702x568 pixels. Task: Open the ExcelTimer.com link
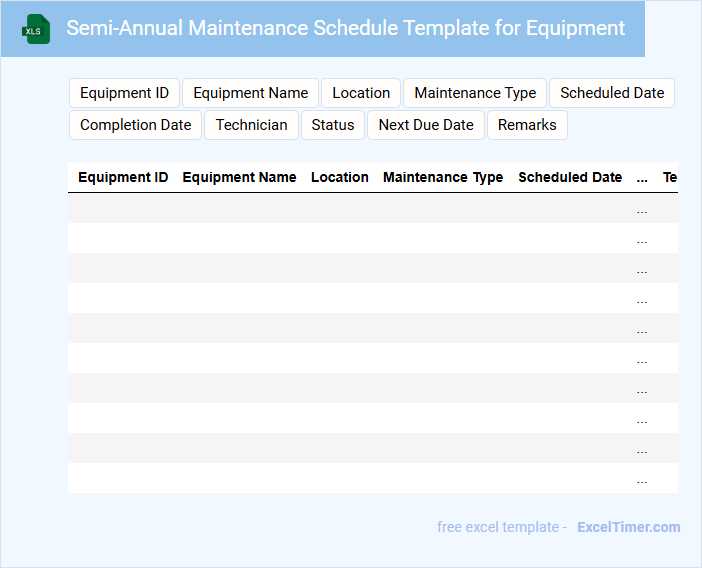628,527
